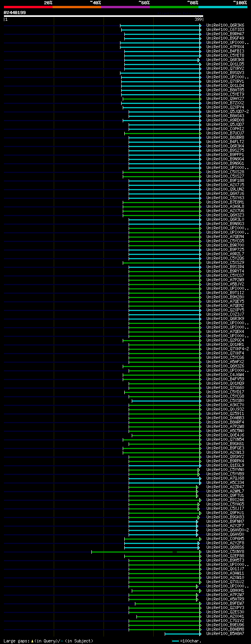Select the UniRef100_Q6R3K4 label
This screenshot has width=251, height=644.
pos(225,146)
